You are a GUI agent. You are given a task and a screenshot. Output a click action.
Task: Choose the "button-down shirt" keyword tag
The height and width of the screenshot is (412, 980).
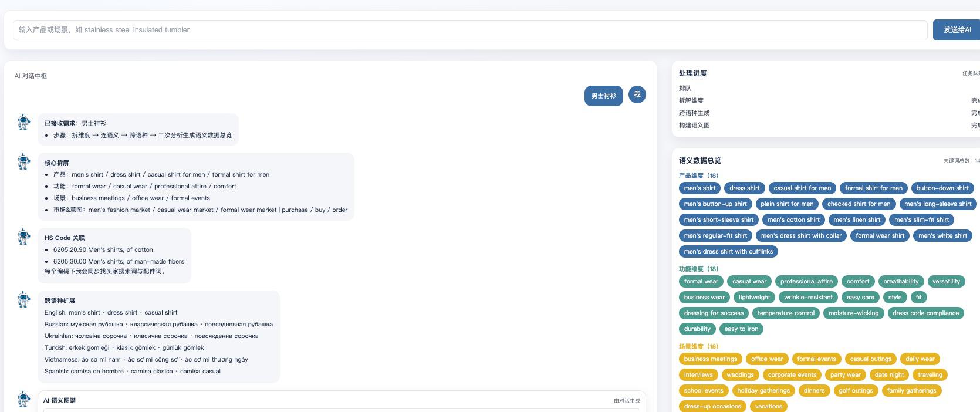tap(942, 188)
